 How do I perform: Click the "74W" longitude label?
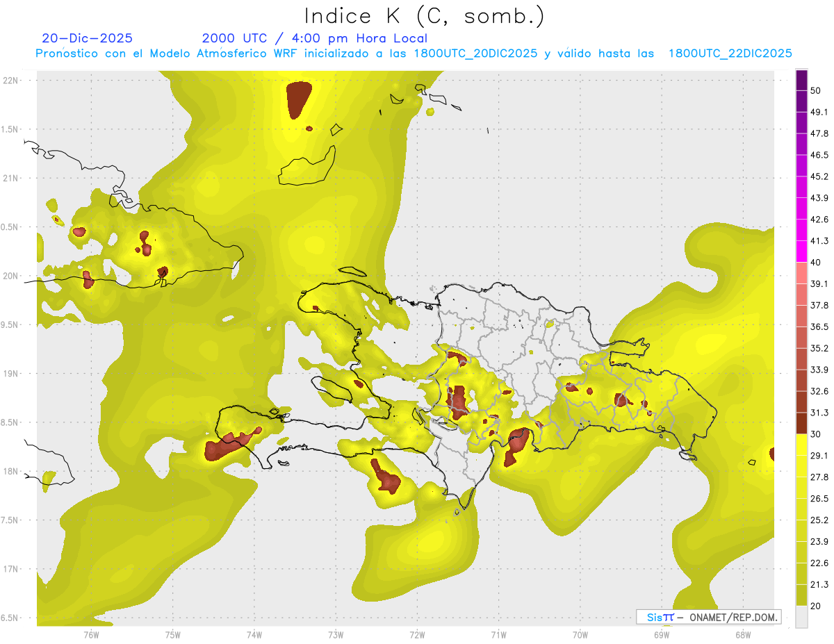point(254,635)
